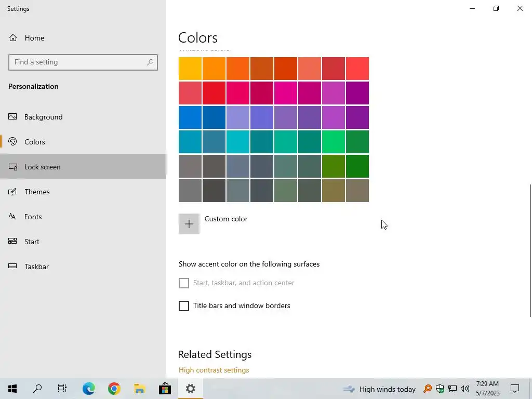This screenshot has height=399, width=532.
Task: Pick the dark purple swatch ending second row
Action: pyautogui.click(x=357, y=93)
